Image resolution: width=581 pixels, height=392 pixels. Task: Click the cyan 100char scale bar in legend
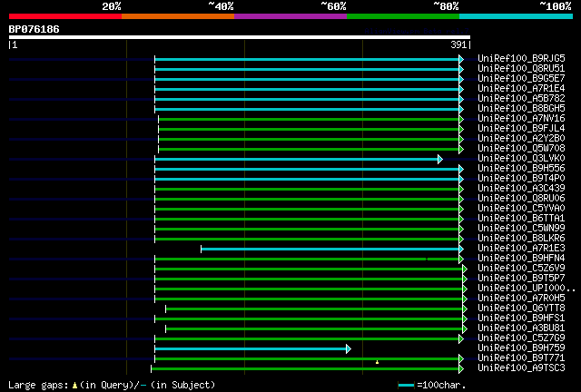point(406,386)
